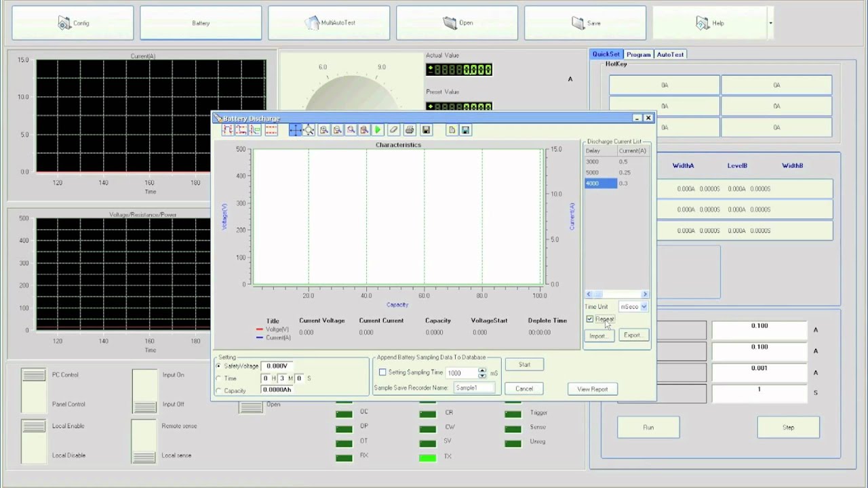Click the Save button in top bar
This screenshot has width=868, height=488.
[585, 23]
